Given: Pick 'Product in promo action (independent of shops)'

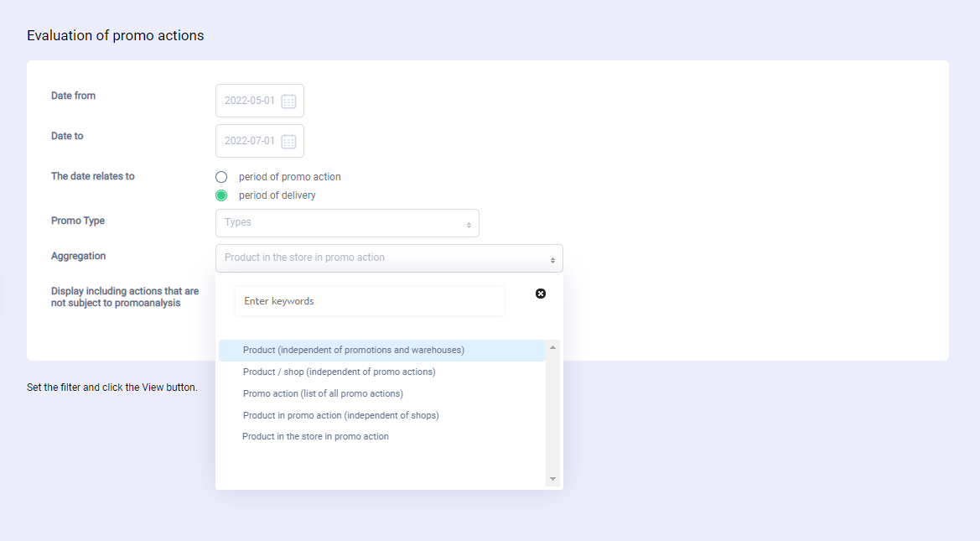Looking at the screenshot, I should [x=341, y=415].
